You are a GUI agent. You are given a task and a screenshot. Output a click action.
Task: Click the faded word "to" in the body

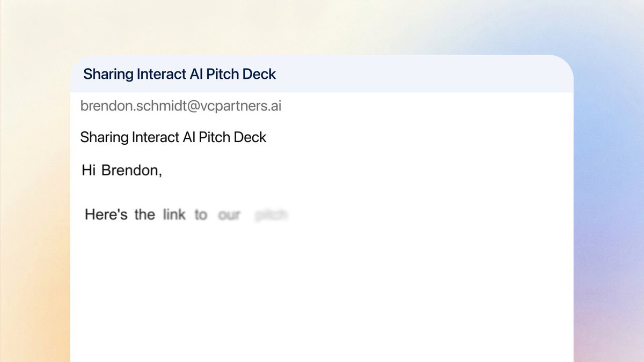[201, 215]
